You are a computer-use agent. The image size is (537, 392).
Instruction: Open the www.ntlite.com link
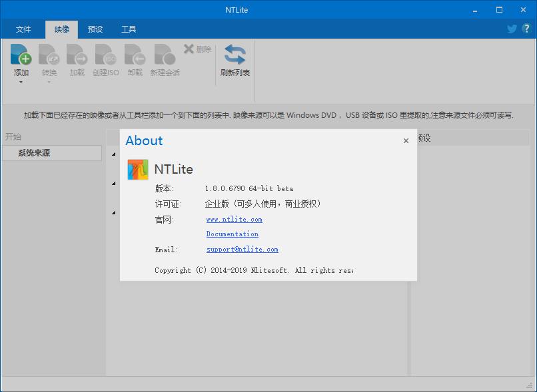(x=234, y=219)
